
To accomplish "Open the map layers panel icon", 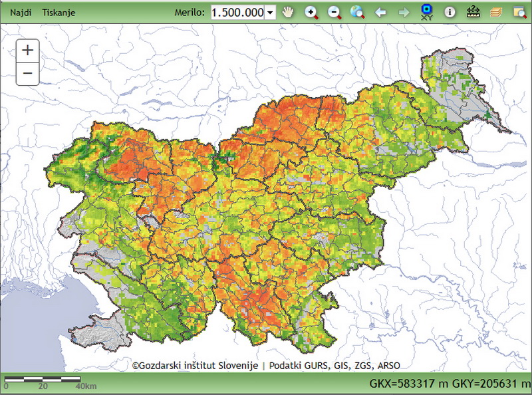I will 496,13.
